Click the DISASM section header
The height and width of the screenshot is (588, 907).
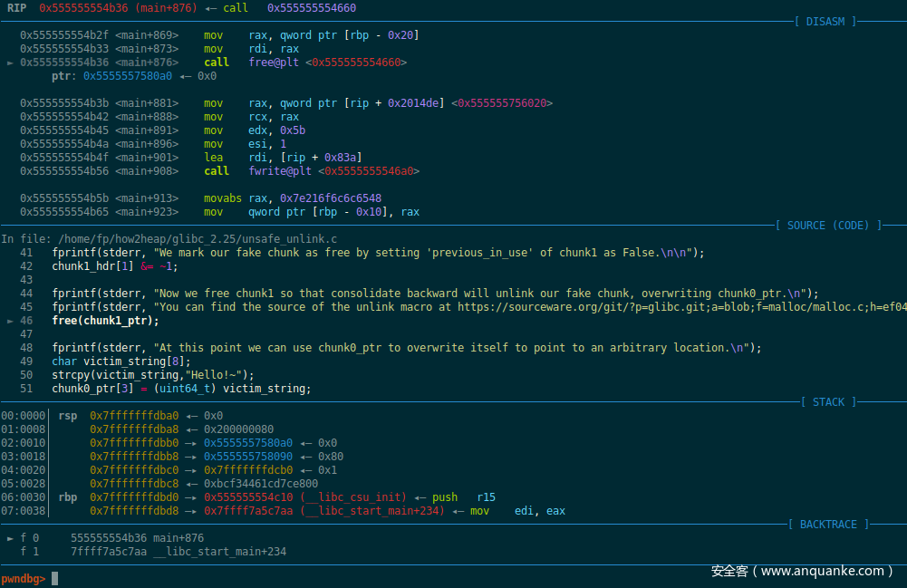pos(825,22)
